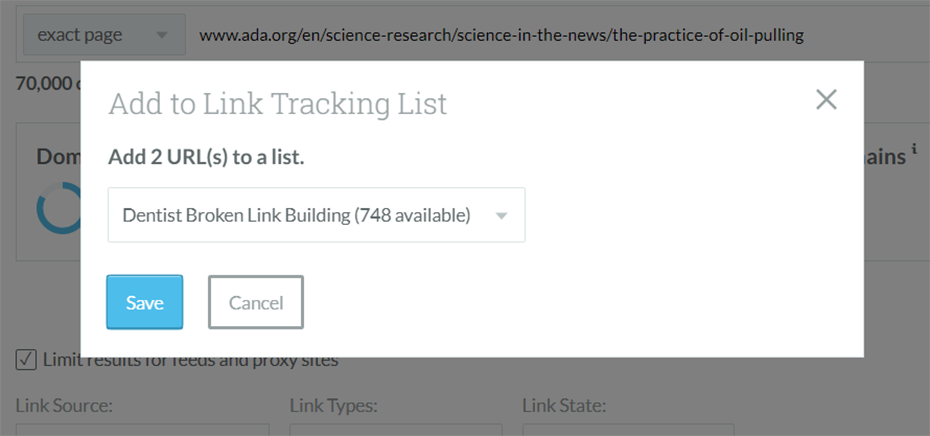
Task: Click the ada.org URL input field
Action: [x=558, y=35]
